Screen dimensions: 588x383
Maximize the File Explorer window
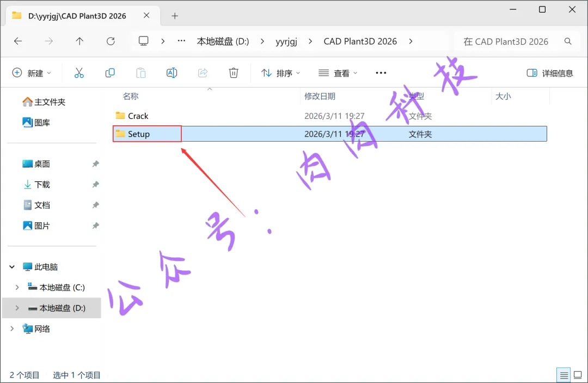point(542,9)
